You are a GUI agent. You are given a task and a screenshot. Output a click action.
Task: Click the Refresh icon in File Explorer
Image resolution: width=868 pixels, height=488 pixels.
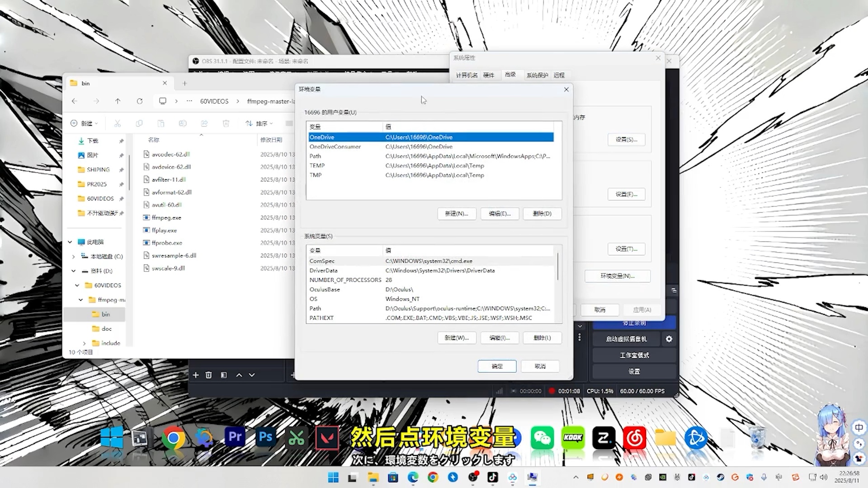pyautogui.click(x=140, y=101)
